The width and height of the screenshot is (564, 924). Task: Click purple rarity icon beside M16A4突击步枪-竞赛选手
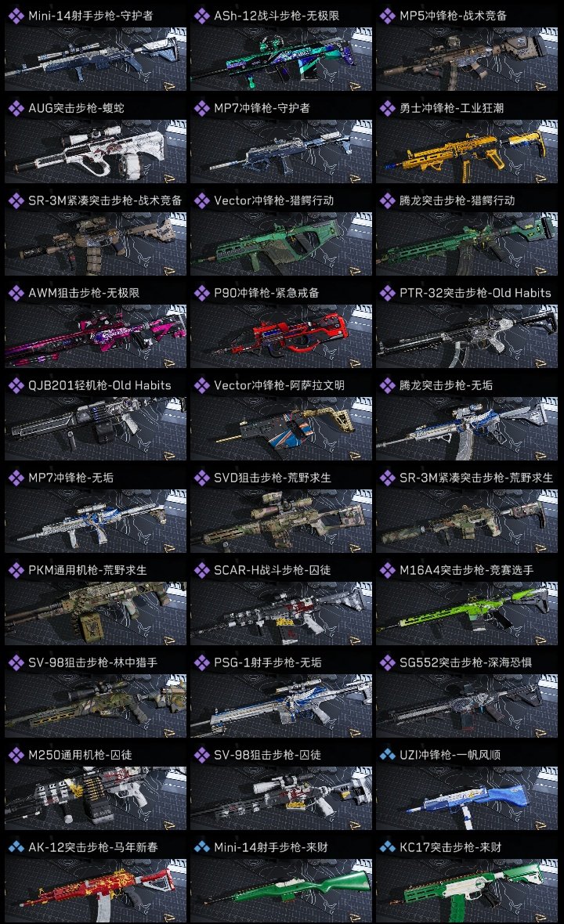tap(387, 570)
